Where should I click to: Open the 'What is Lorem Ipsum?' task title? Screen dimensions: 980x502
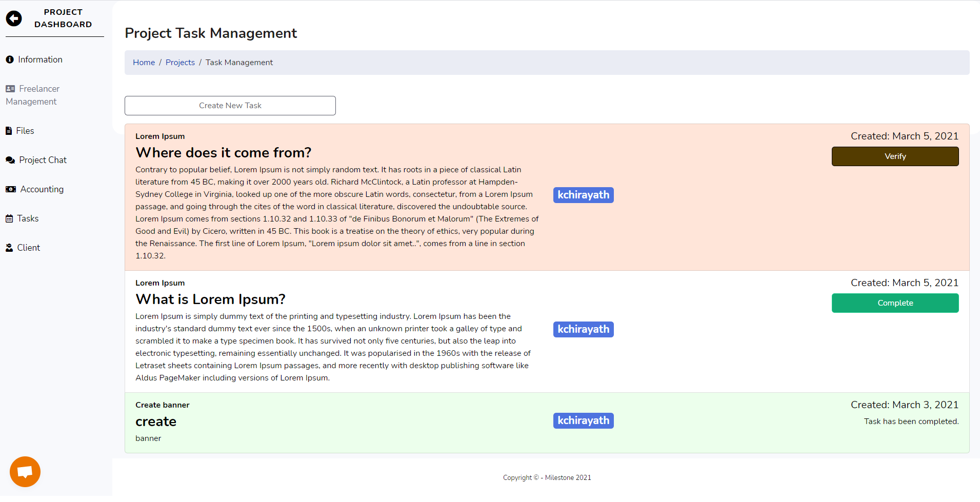[x=210, y=299]
